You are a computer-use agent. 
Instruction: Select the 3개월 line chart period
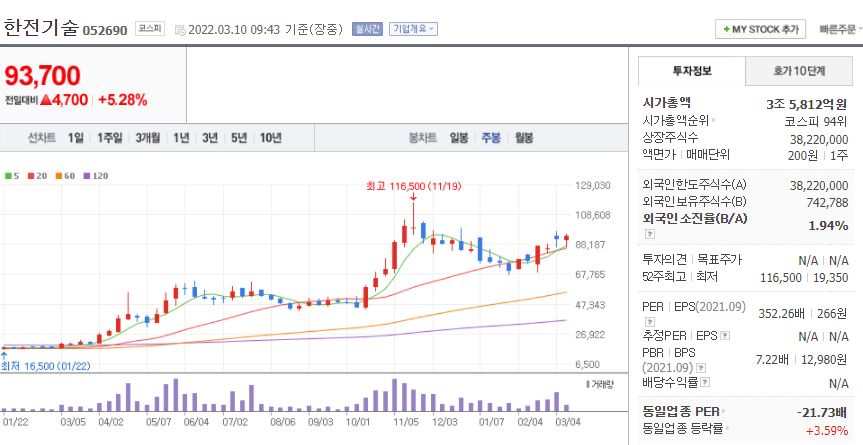[x=148, y=138]
